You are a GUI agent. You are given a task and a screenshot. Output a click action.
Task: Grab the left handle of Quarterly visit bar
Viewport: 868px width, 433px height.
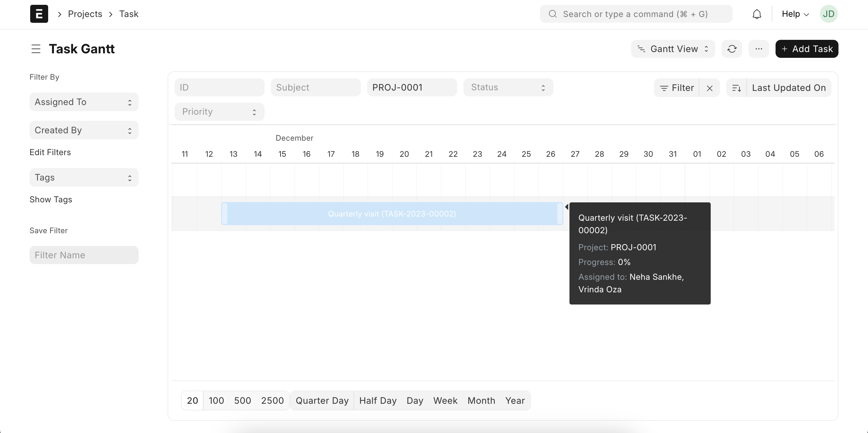pos(225,214)
